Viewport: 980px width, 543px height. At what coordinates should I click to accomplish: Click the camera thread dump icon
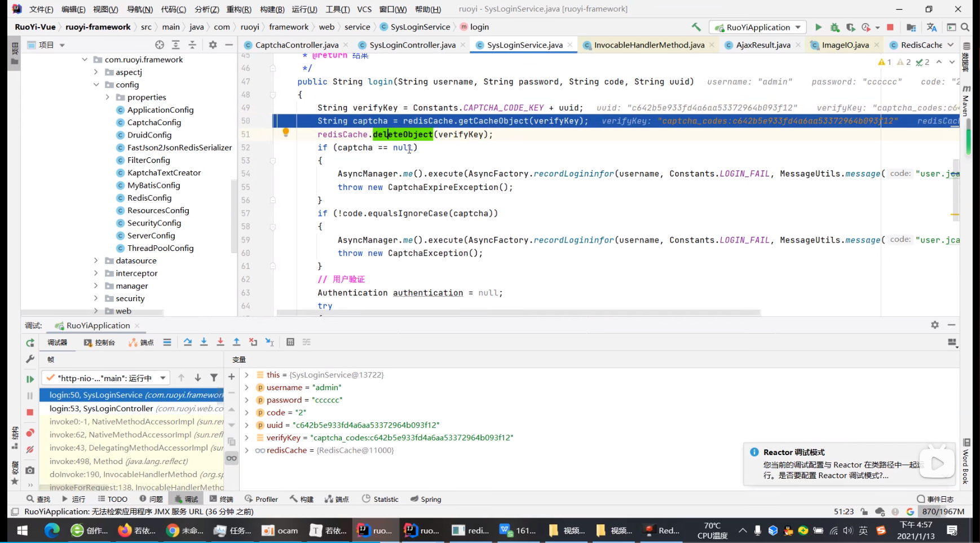(30, 470)
